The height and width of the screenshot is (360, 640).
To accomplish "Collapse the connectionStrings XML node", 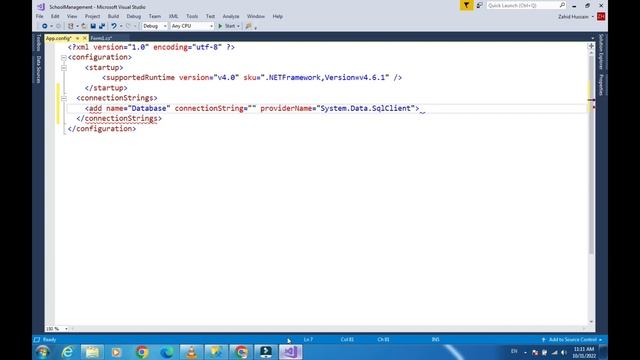I will 64,98.
